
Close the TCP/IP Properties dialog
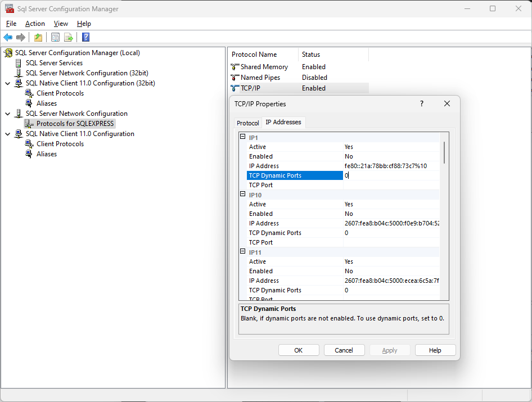click(x=447, y=104)
